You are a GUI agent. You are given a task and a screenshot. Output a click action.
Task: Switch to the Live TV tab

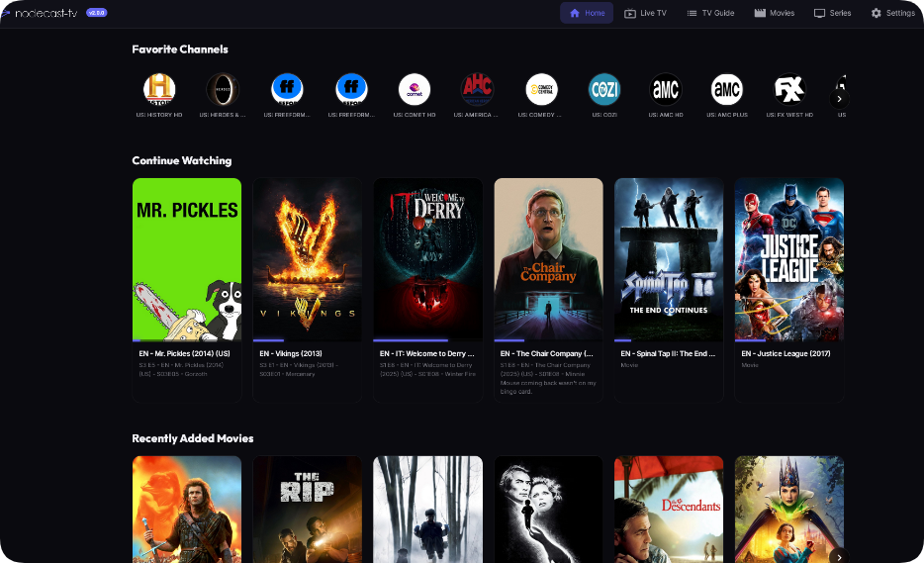(645, 13)
